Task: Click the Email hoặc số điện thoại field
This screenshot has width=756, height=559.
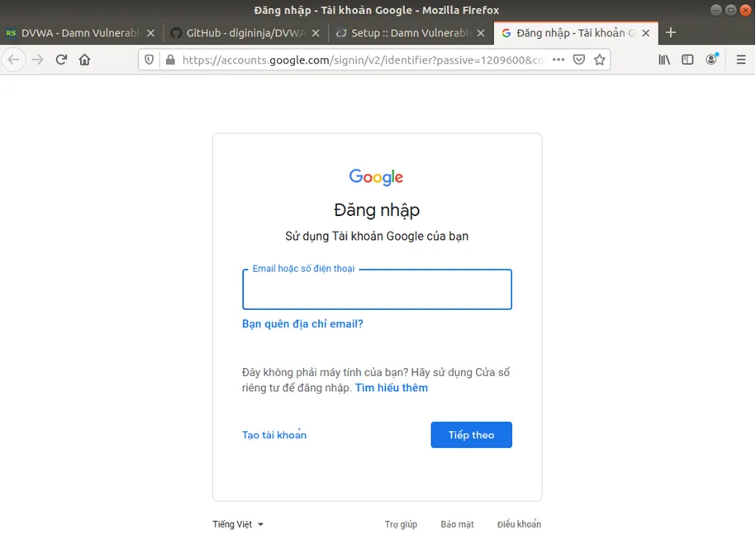Action: 377,289
